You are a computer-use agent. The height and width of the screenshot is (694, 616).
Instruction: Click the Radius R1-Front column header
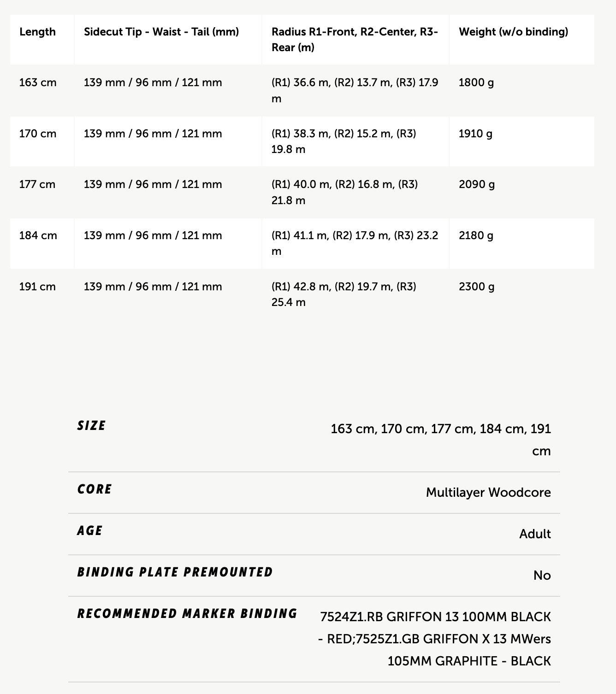click(x=355, y=39)
